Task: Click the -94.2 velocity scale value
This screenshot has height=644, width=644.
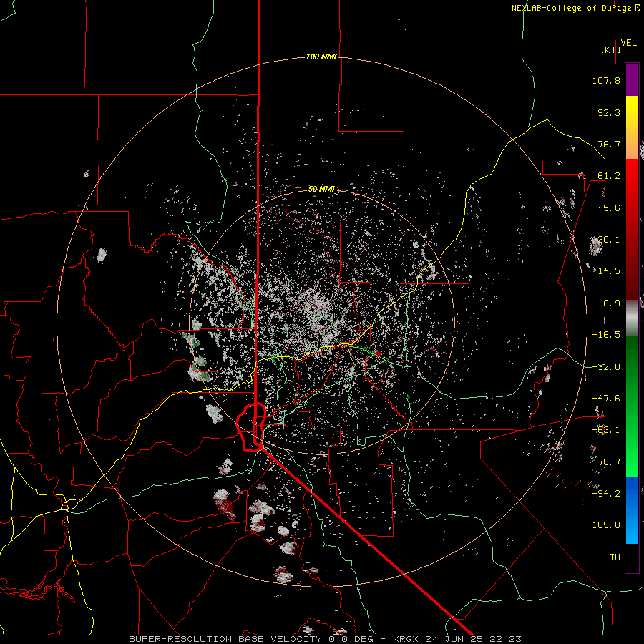Action: [x=606, y=493]
